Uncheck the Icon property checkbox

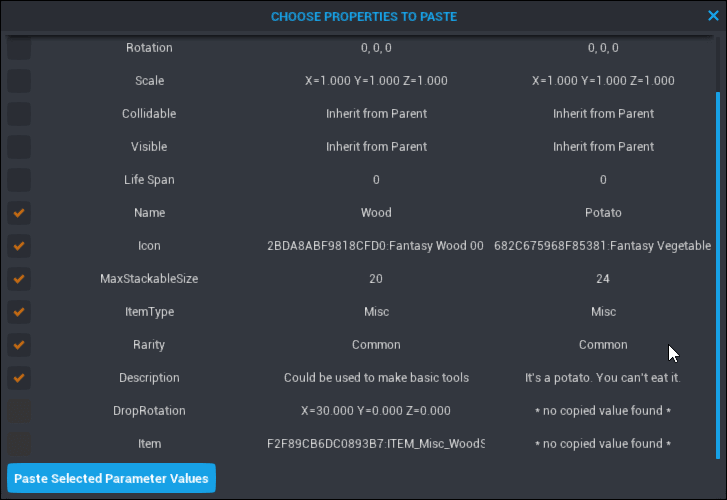coord(19,246)
